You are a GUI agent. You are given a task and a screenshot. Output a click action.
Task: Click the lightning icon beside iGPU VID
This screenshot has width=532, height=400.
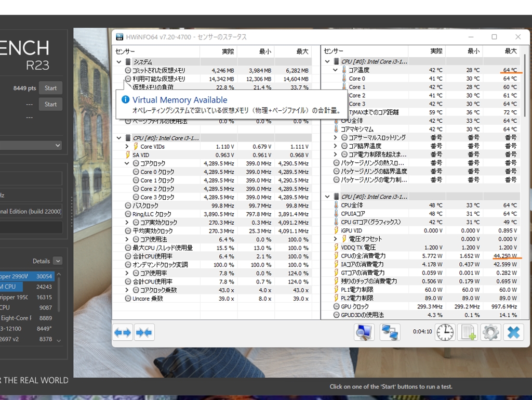click(336, 230)
